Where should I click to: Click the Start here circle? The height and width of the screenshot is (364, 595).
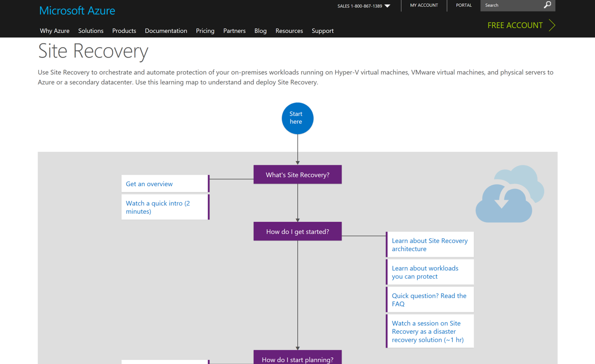click(x=297, y=118)
